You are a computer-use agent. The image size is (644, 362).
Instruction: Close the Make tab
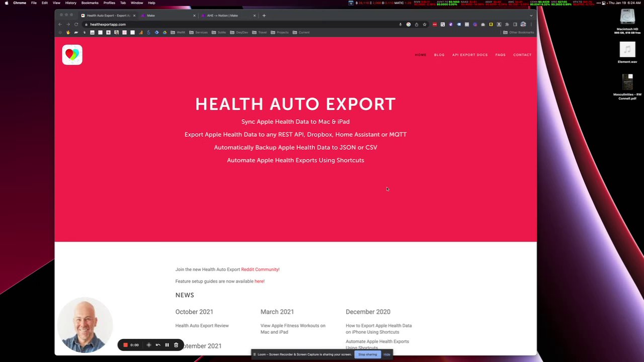click(194, 16)
